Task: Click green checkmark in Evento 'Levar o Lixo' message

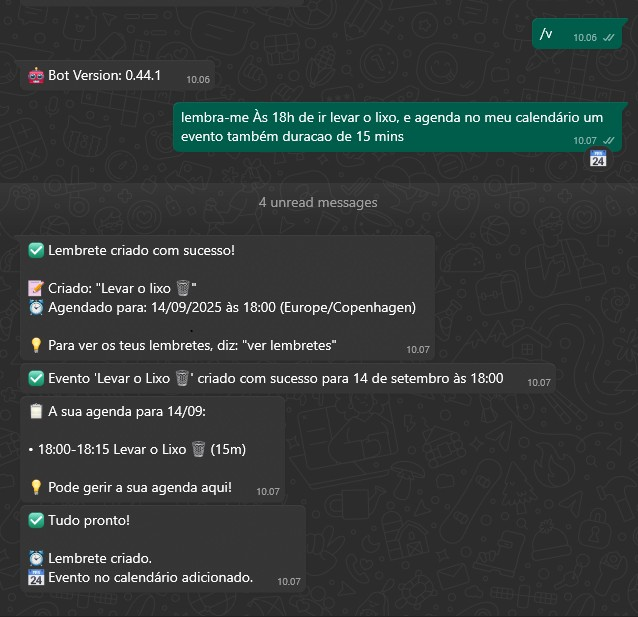Action: [36, 379]
